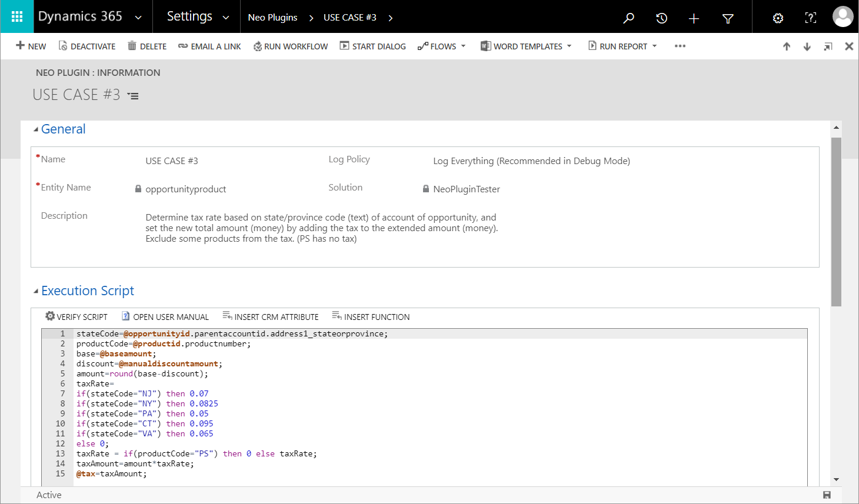The width and height of the screenshot is (859, 504).
Task: Click form scrollbar down arrow
Action: click(836, 480)
